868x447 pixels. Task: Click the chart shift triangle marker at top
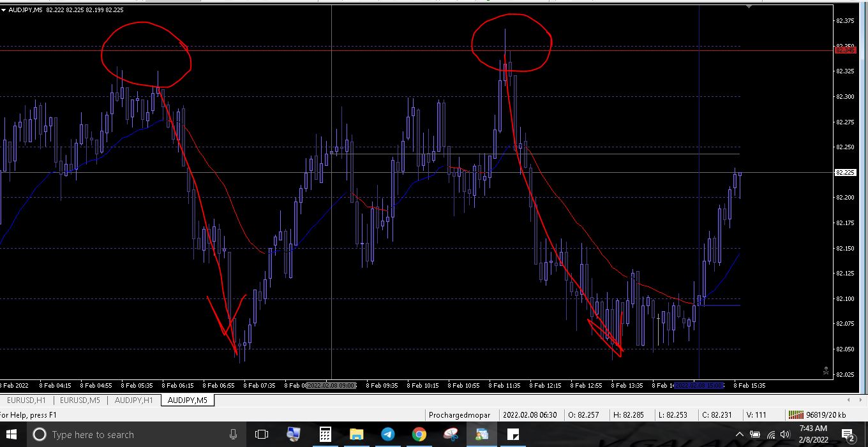[x=749, y=6]
